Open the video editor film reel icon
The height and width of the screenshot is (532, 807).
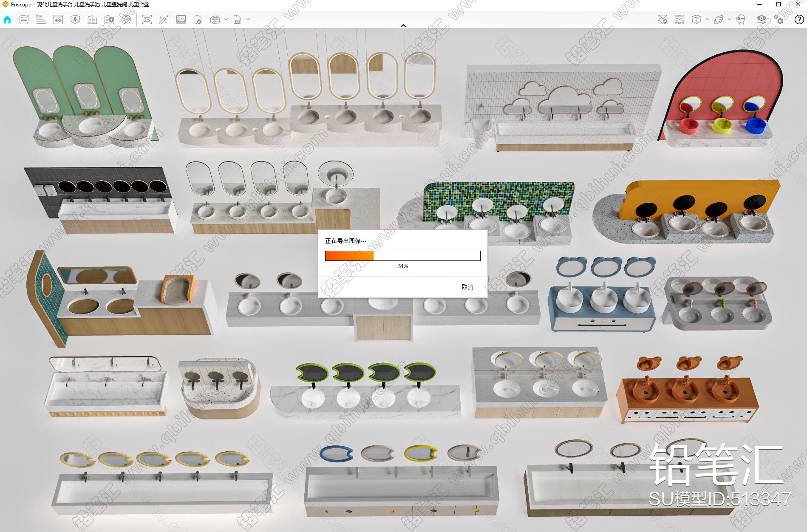(x=126, y=20)
